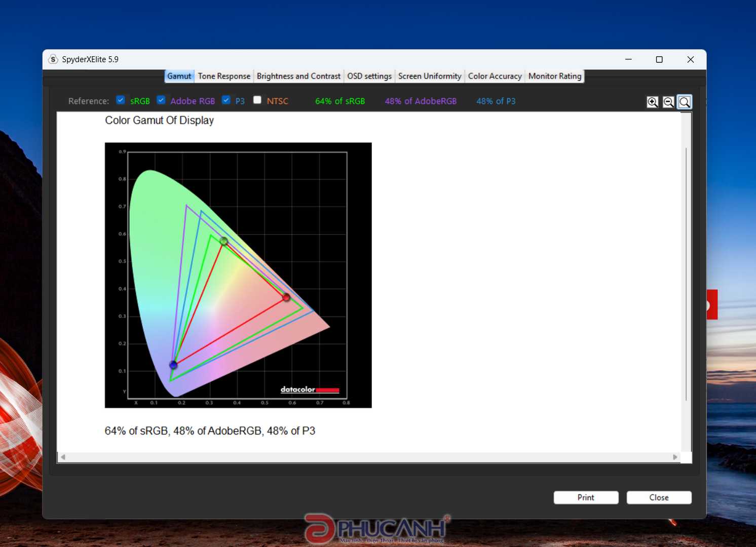Uncheck the Adobe RGB reference checkbox

161,100
